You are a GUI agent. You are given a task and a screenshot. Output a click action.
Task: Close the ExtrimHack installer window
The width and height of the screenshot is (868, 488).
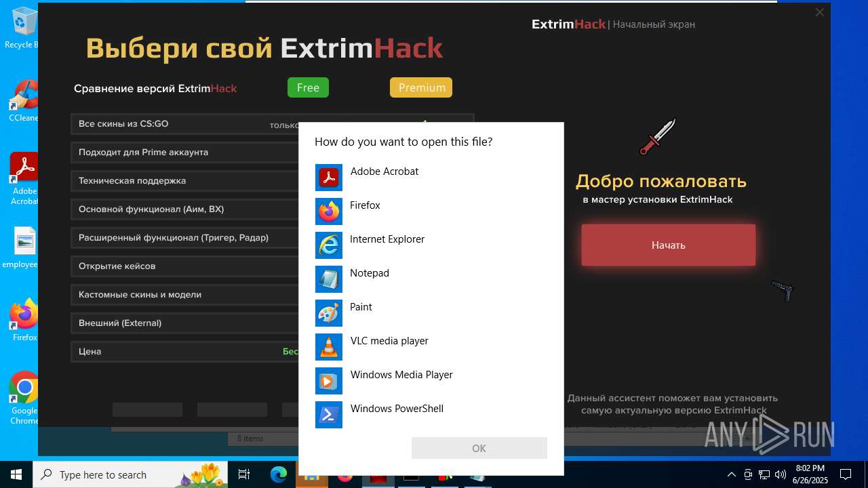click(819, 12)
